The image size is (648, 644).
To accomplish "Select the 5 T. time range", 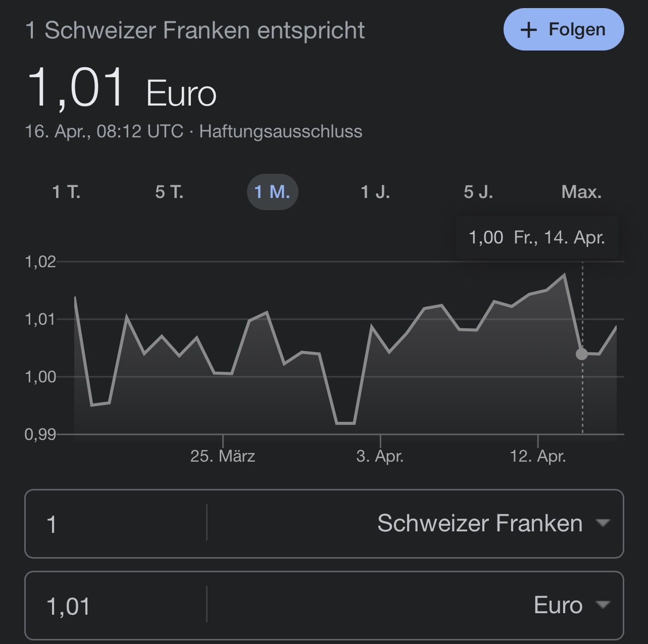I will click(170, 192).
